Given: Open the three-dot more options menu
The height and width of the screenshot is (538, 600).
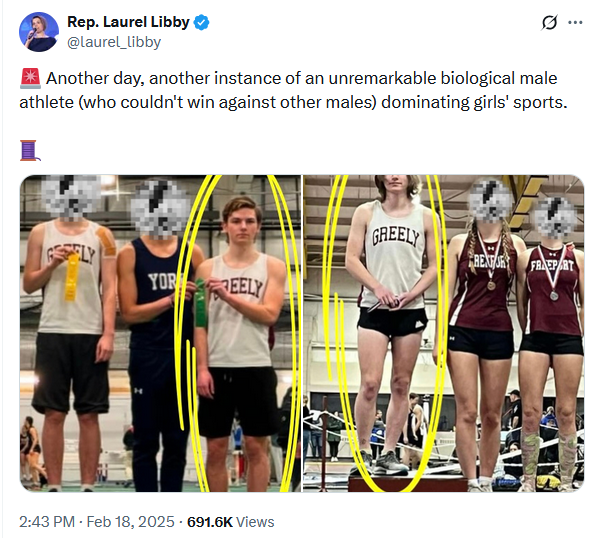Looking at the screenshot, I should [574, 22].
